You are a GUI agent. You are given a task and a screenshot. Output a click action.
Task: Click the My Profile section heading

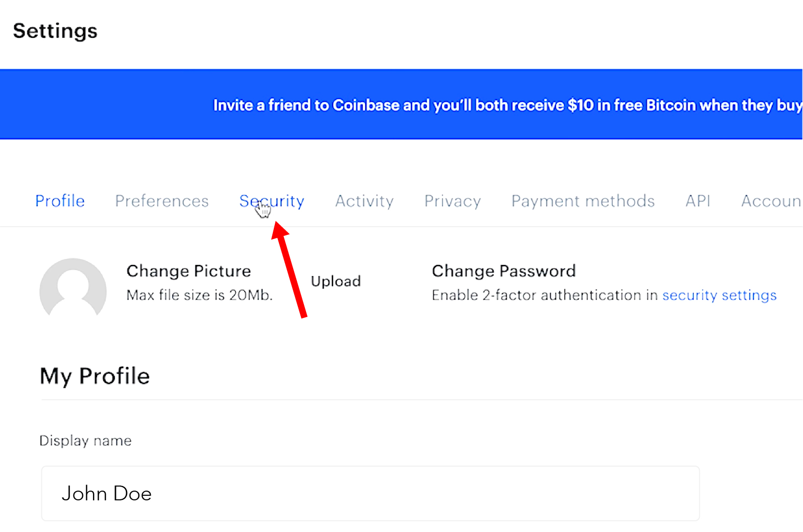click(95, 376)
